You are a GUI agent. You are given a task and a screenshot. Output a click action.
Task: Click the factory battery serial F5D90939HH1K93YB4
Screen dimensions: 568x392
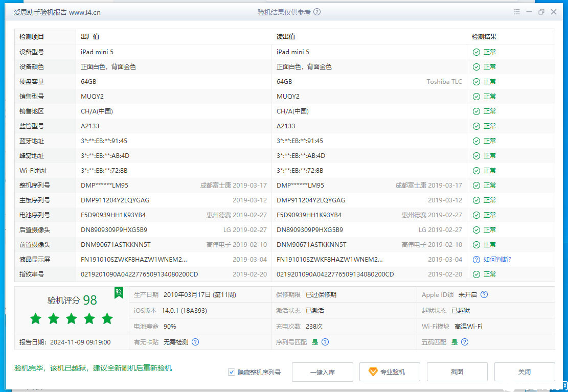(113, 215)
